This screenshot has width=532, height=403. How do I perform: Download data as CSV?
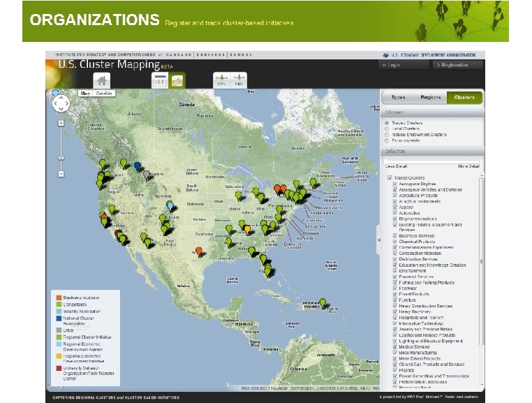pos(221,80)
